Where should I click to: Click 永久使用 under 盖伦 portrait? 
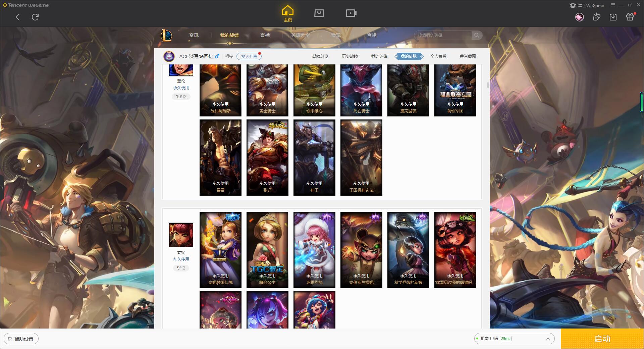coord(181,88)
